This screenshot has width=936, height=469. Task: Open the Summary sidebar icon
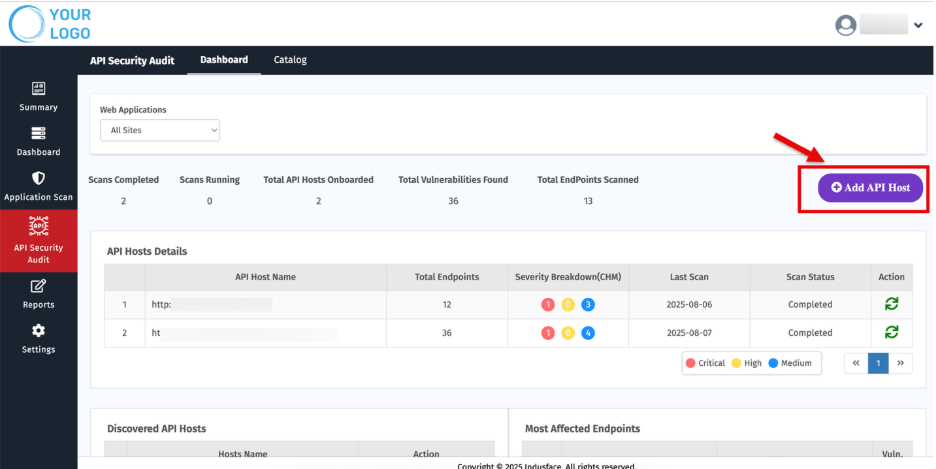pos(38,88)
